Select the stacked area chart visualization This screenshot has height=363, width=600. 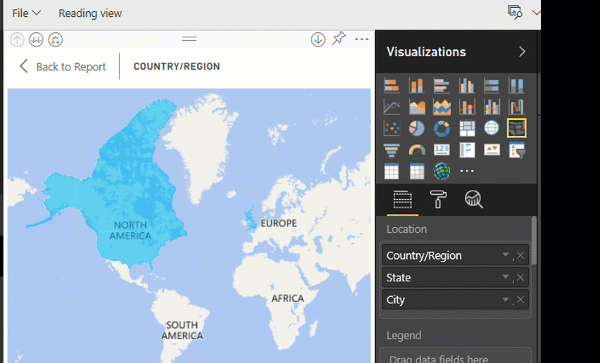point(441,107)
